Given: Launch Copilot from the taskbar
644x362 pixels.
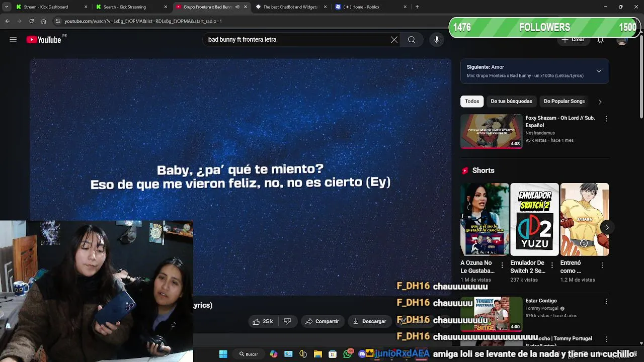Looking at the screenshot, I should pyautogui.click(x=273, y=354).
